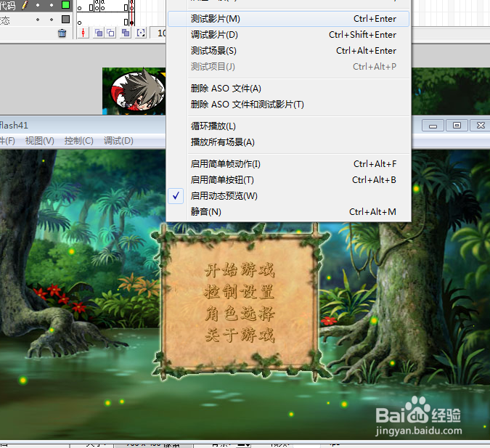Toggle lock dot of 状态 layer
This screenshot has height=448, width=490.
(x=52, y=20)
